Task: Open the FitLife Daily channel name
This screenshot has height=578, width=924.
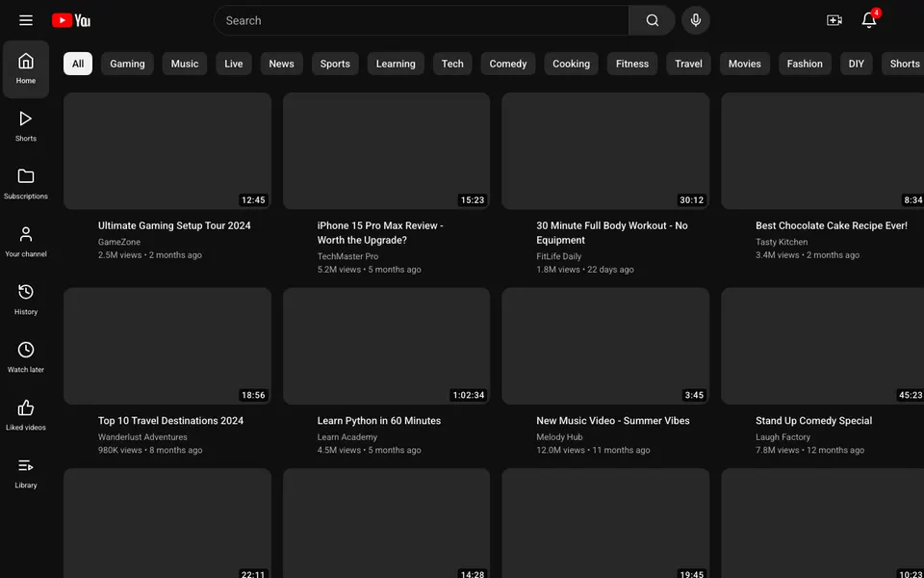Action: click(558, 256)
